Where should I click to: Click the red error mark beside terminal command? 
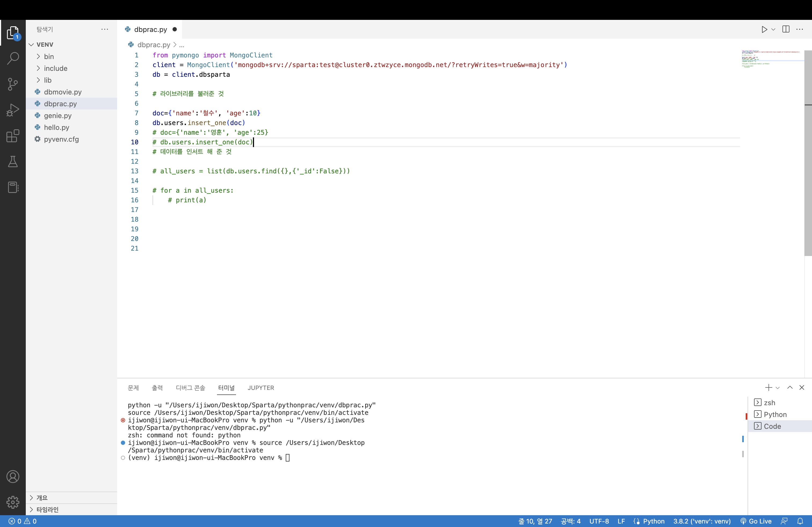point(123,420)
